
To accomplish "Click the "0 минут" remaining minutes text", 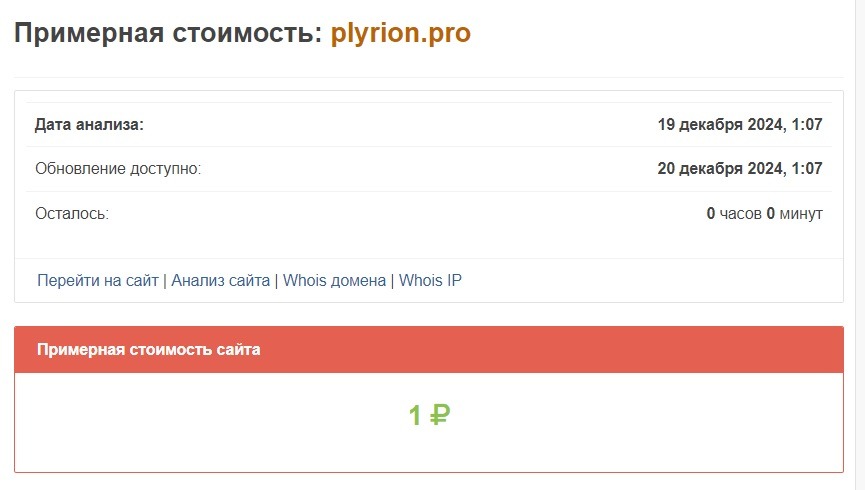I will pyautogui.click(x=794, y=213).
